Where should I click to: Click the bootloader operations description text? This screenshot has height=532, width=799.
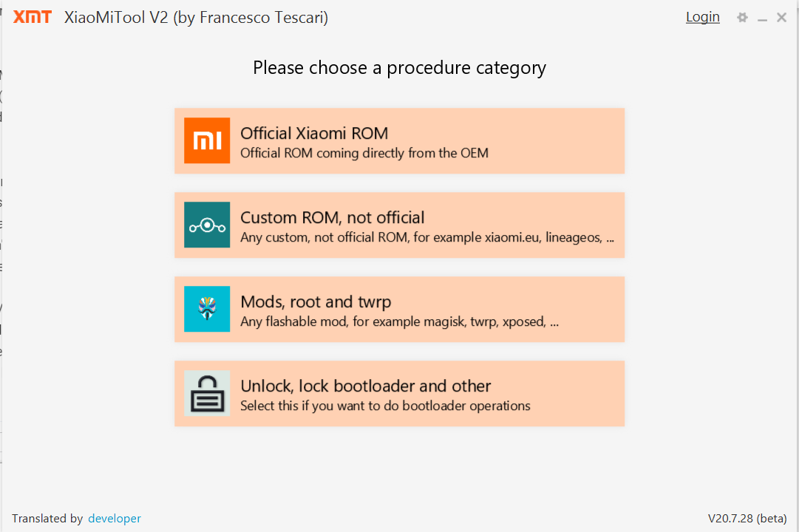385,406
